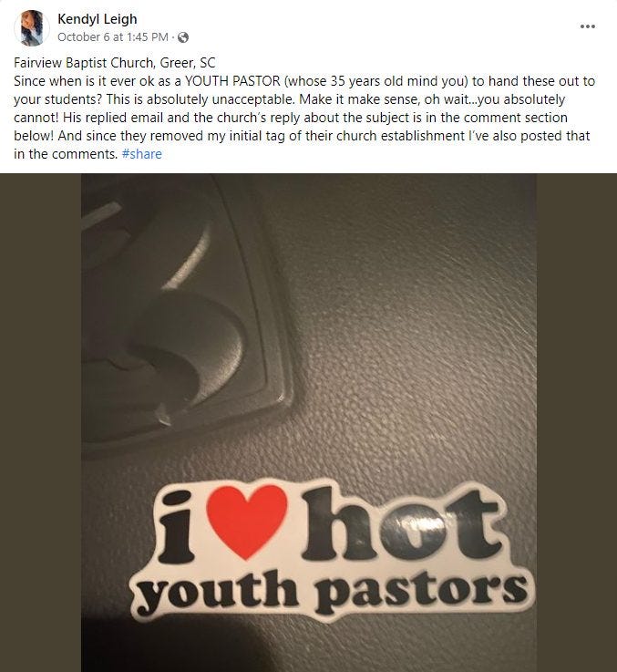Open the posted sticker photo in viewer
This screenshot has height=672, width=617.
point(308,422)
